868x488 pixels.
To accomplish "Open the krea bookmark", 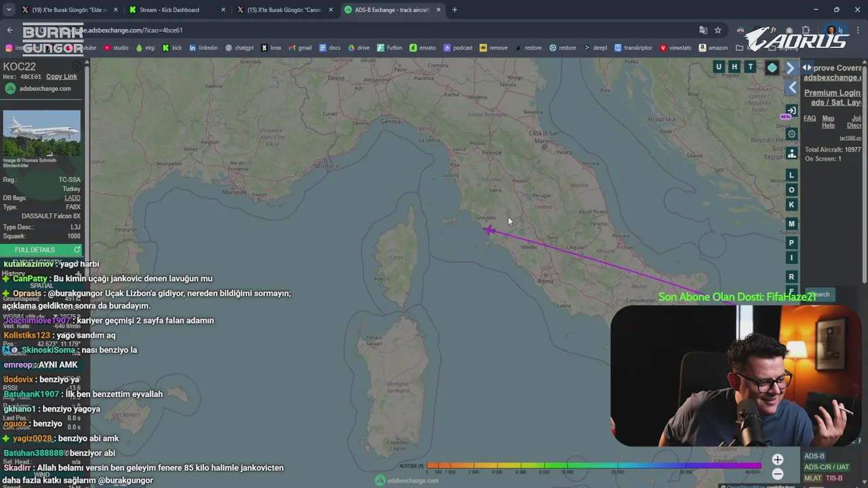I will 271,47.
